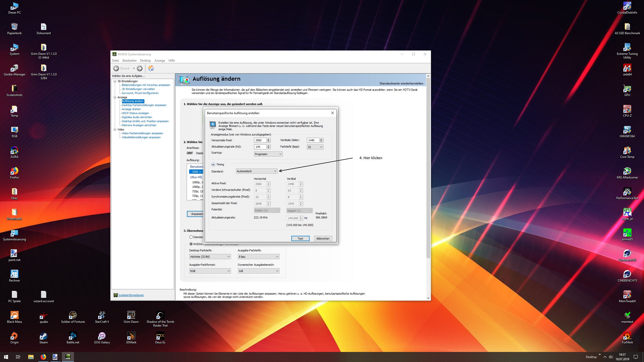Viewport: 644px width, 362px height.
Task: Click the Test button
Action: click(300, 239)
